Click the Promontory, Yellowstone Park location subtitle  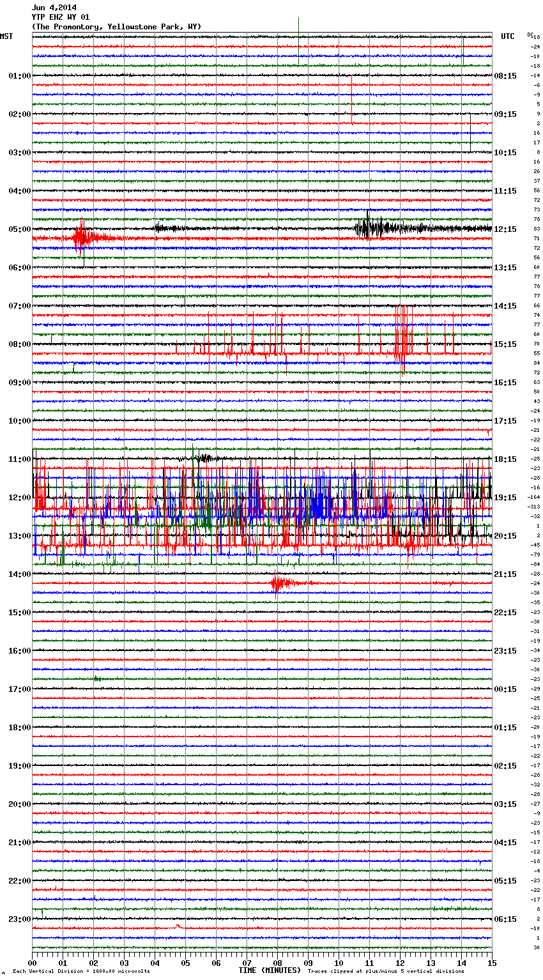point(116,27)
